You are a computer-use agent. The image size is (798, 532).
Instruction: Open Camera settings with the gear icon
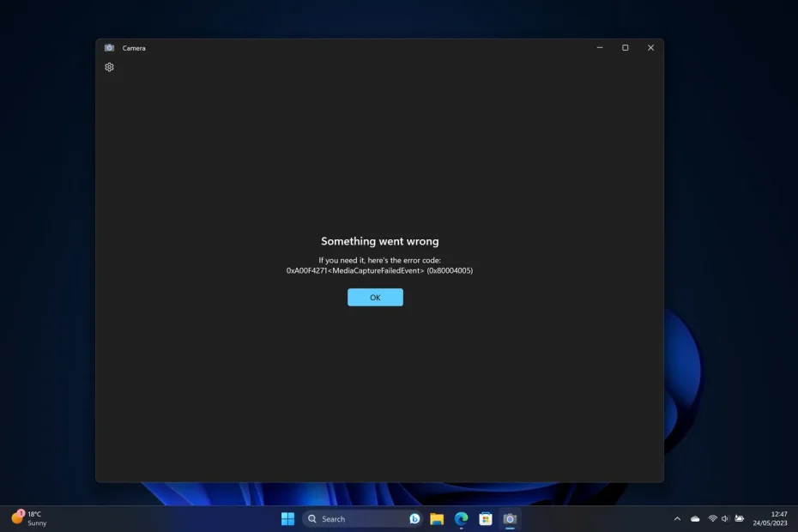click(x=109, y=66)
